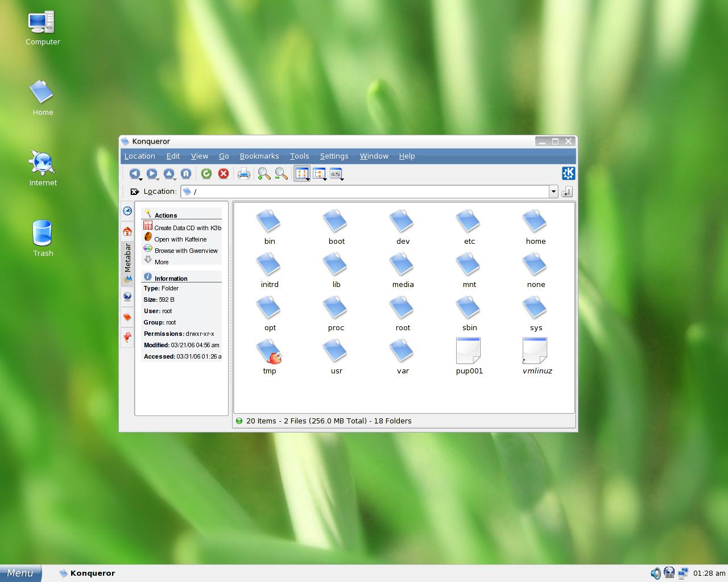
Task: Select the boot folder
Action: (336, 227)
